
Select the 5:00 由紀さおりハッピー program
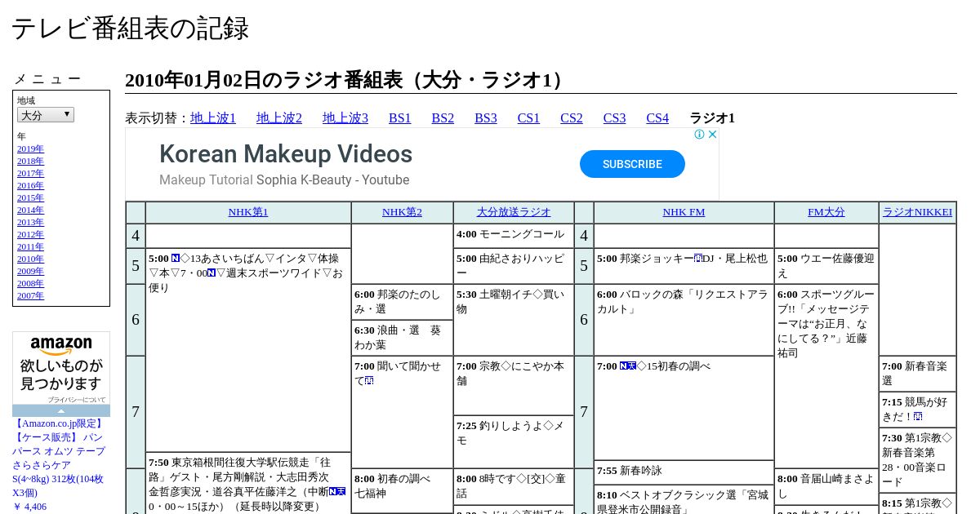[x=514, y=266]
